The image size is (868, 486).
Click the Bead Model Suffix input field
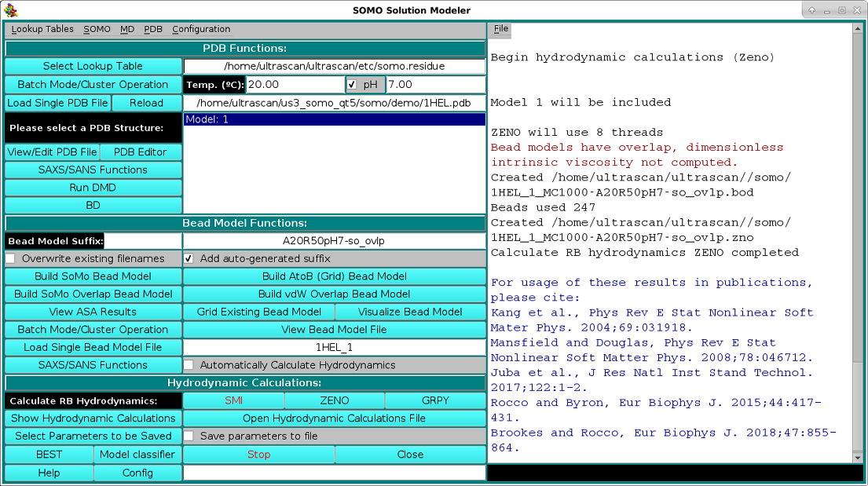tap(143, 241)
